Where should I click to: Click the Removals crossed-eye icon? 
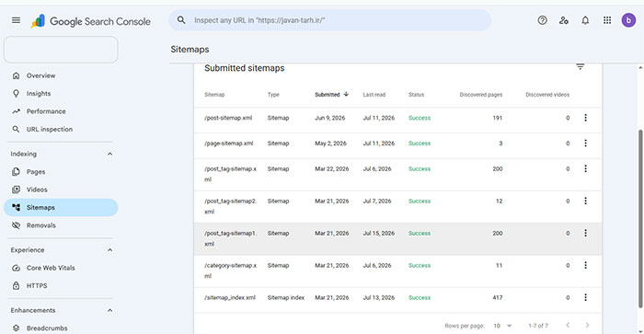[x=16, y=225]
